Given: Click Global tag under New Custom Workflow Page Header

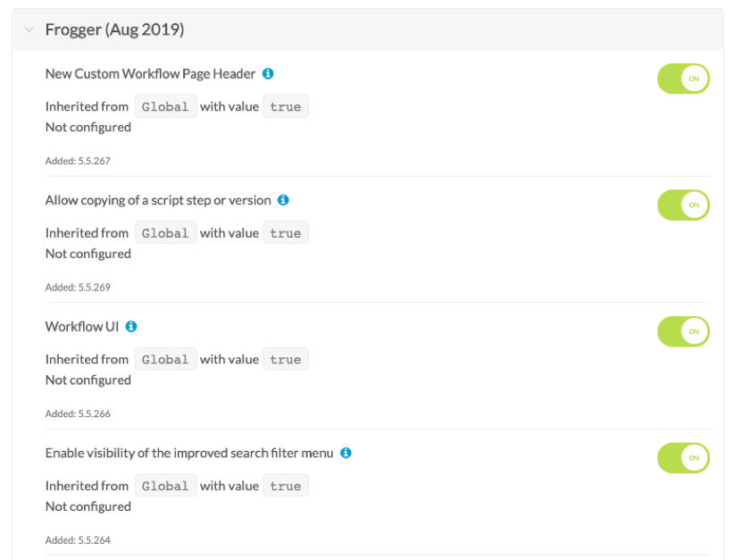Looking at the screenshot, I should [165, 107].
